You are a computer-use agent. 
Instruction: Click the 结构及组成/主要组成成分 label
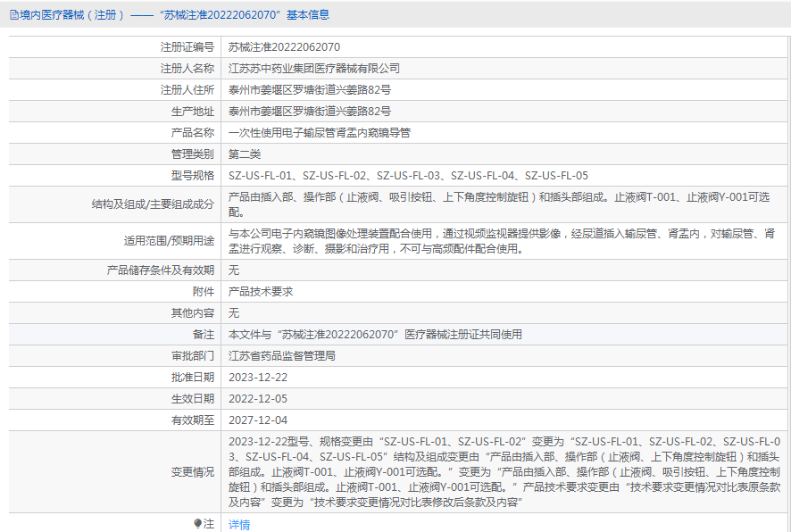click(x=153, y=204)
